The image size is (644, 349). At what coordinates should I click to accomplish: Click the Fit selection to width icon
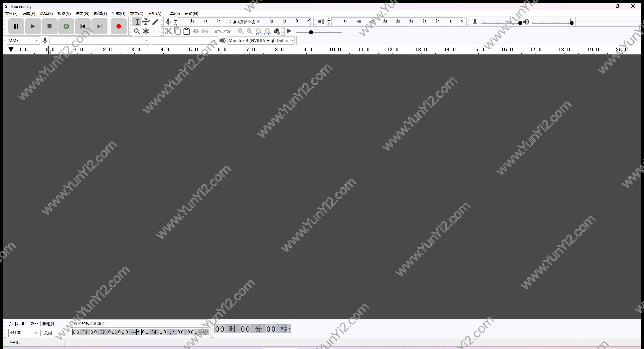[x=258, y=31]
